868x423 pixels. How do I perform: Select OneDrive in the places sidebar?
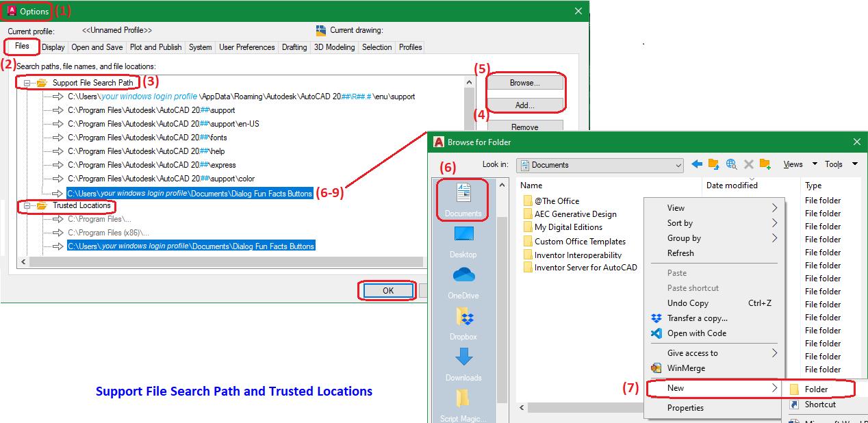(463, 283)
